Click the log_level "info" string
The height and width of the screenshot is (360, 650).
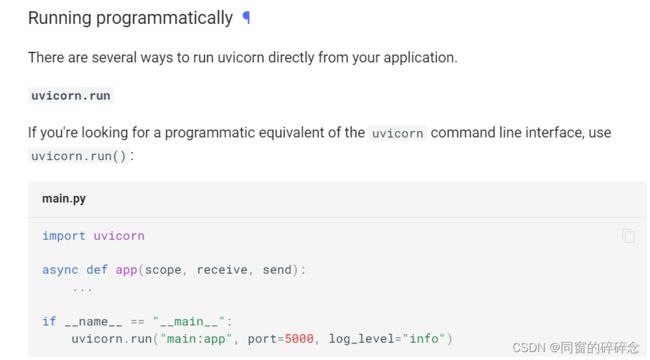point(424,339)
